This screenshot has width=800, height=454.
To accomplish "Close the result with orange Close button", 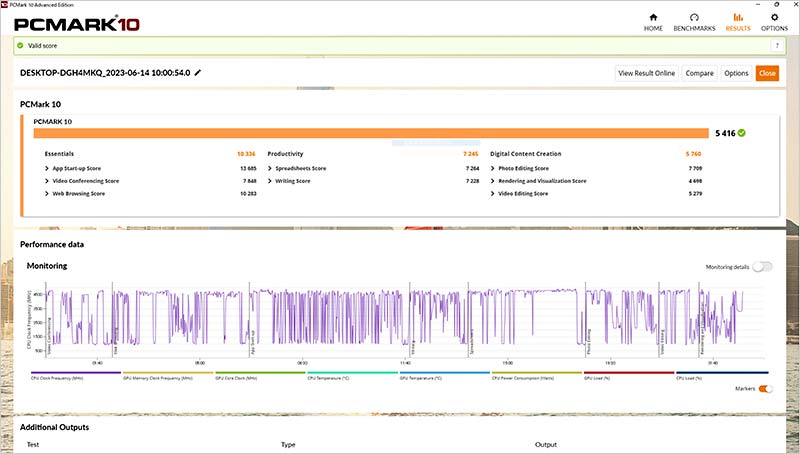I will click(767, 73).
